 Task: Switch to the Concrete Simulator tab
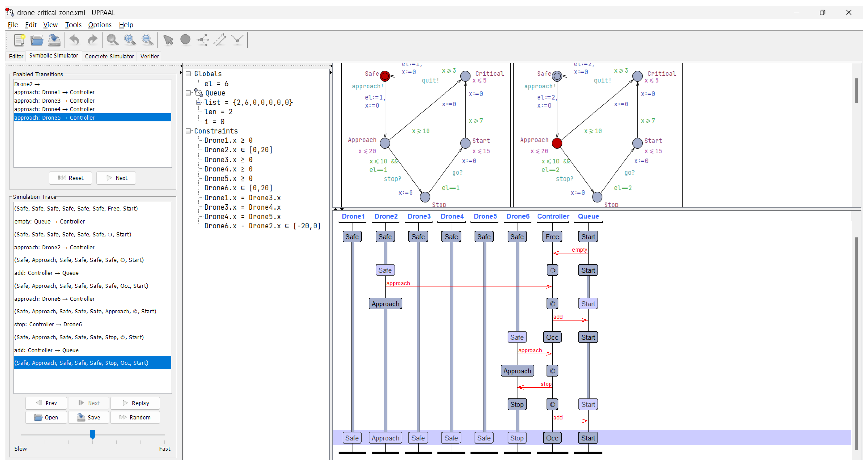109,56
